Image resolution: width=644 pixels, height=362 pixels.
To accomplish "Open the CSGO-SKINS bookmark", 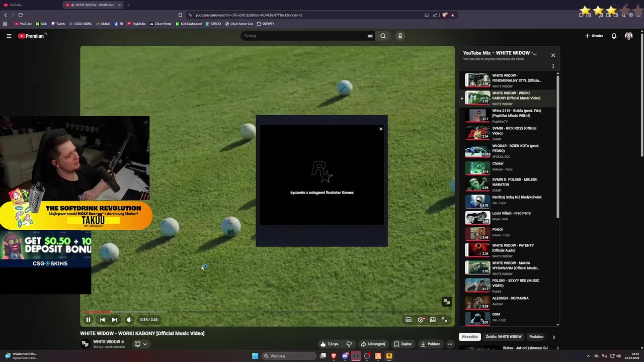I will 80,24.
